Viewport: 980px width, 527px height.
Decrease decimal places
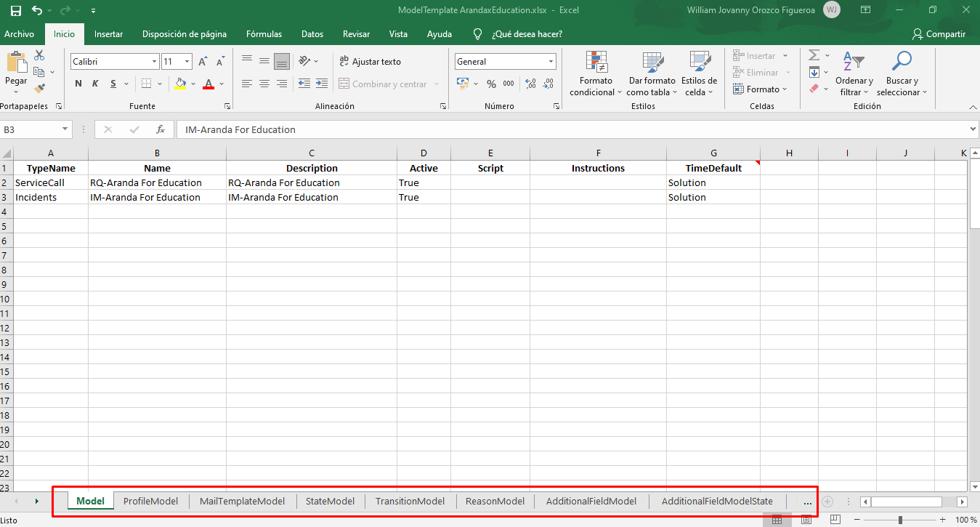pos(548,84)
